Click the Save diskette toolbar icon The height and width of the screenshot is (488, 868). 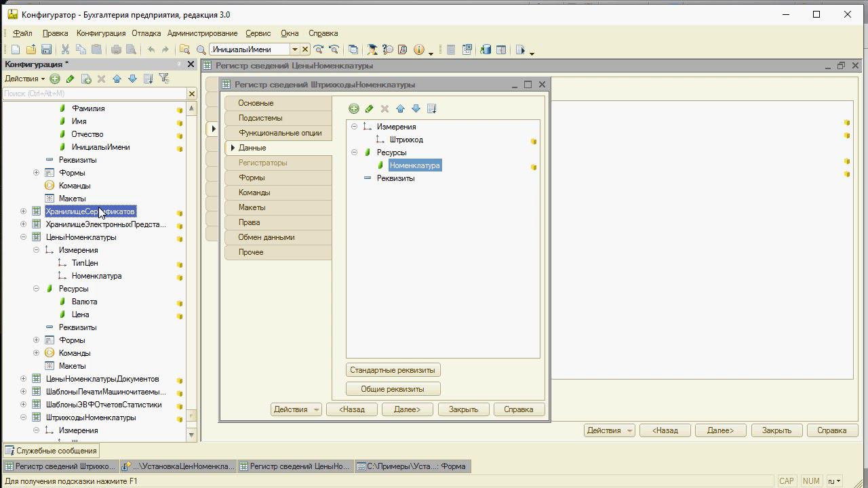pos(46,49)
